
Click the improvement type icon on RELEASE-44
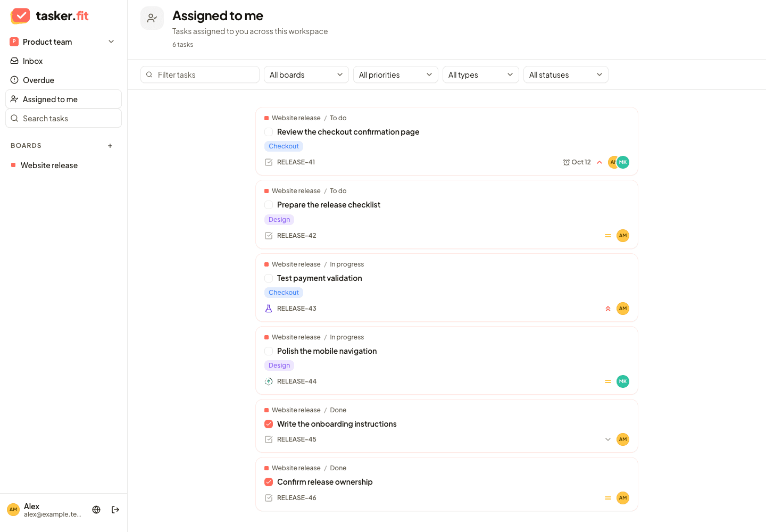tap(269, 381)
